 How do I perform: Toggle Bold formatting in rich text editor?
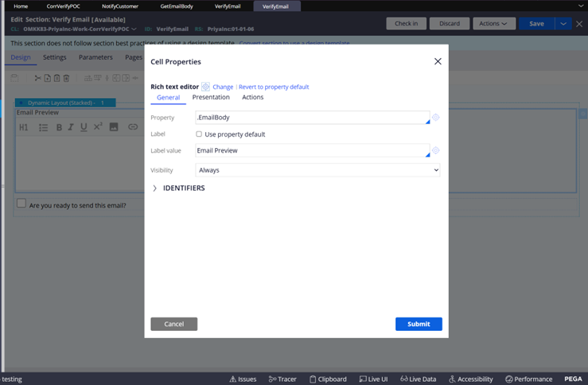pos(59,127)
